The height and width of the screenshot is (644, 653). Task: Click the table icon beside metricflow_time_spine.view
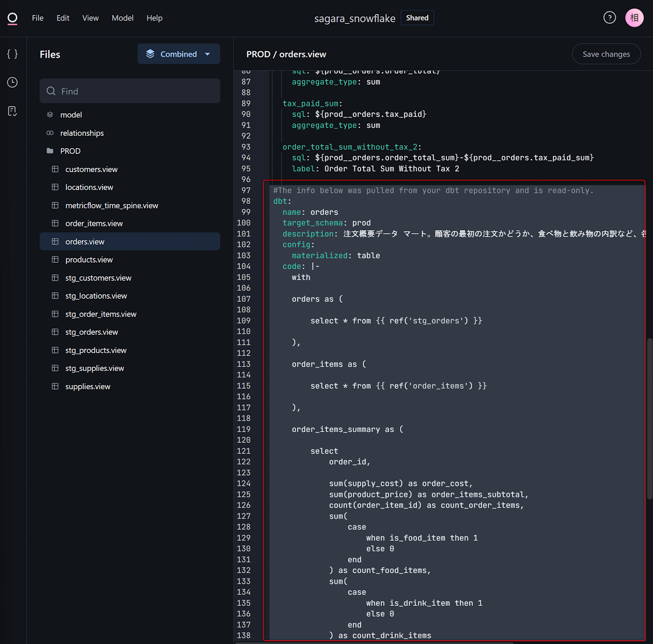click(x=55, y=205)
